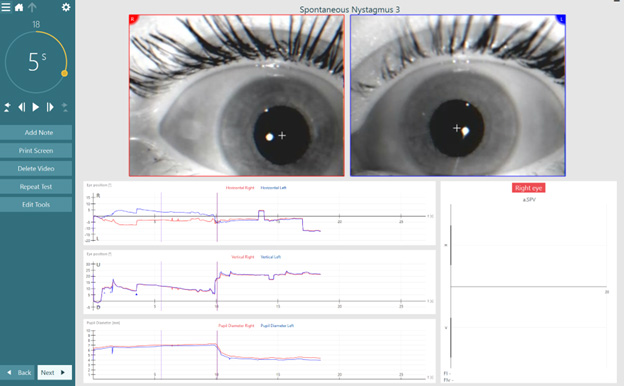The width and height of the screenshot is (624, 386).
Task: Toggle the Right eye selector
Action: [528, 188]
